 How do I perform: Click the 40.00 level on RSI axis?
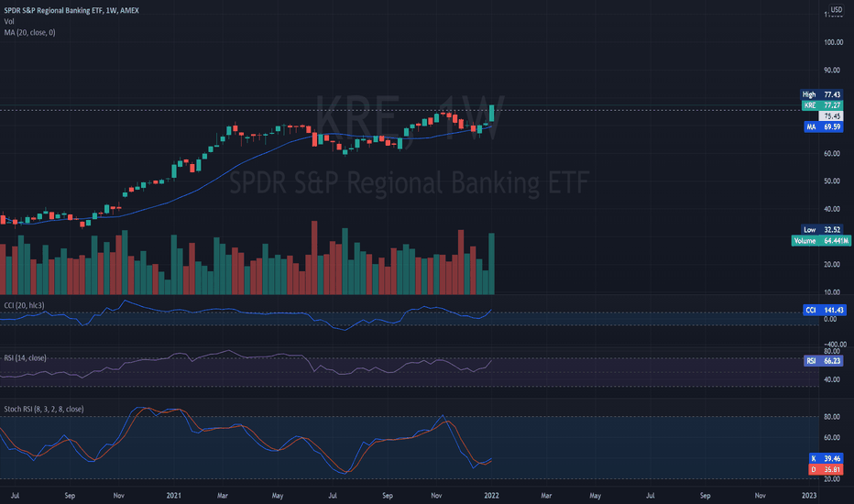tap(832, 379)
